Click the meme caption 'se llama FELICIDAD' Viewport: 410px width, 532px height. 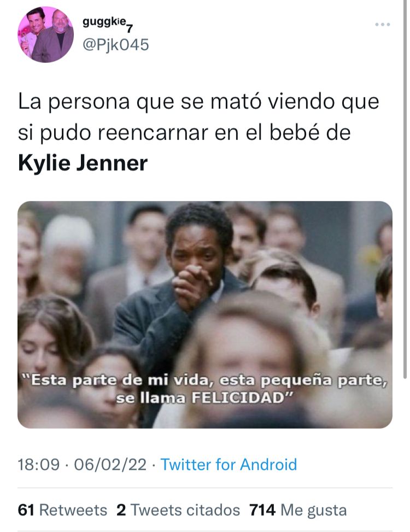tap(204, 397)
